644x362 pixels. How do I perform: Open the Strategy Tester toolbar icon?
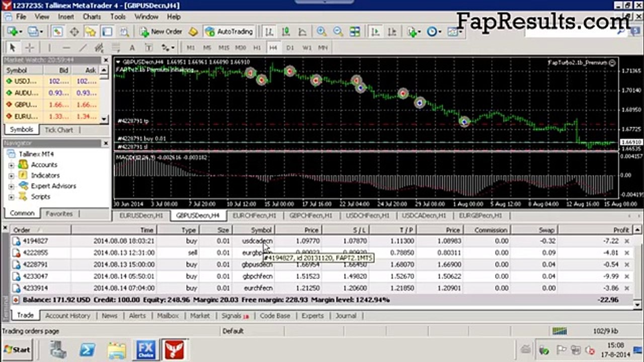[x=124, y=32]
